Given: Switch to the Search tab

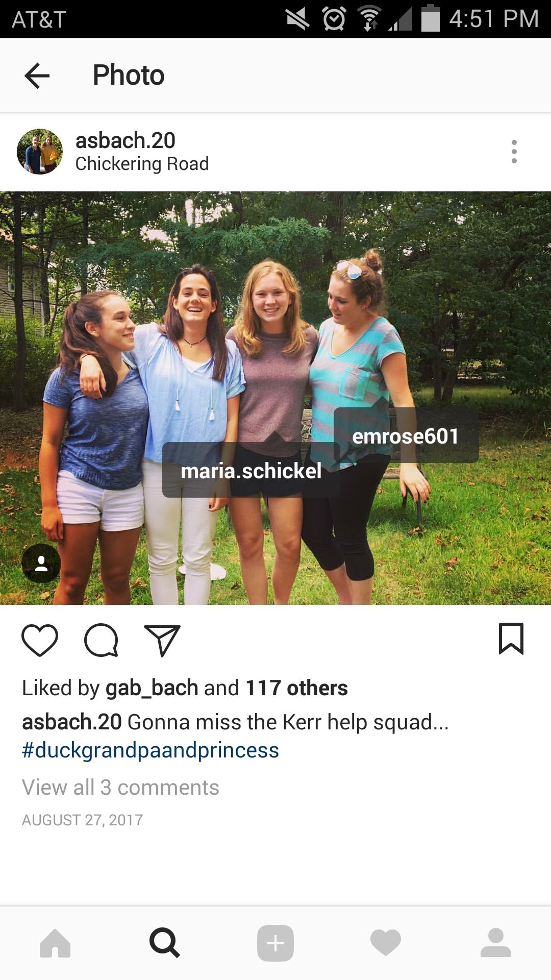Looking at the screenshot, I should pyautogui.click(x=165, y=943).
